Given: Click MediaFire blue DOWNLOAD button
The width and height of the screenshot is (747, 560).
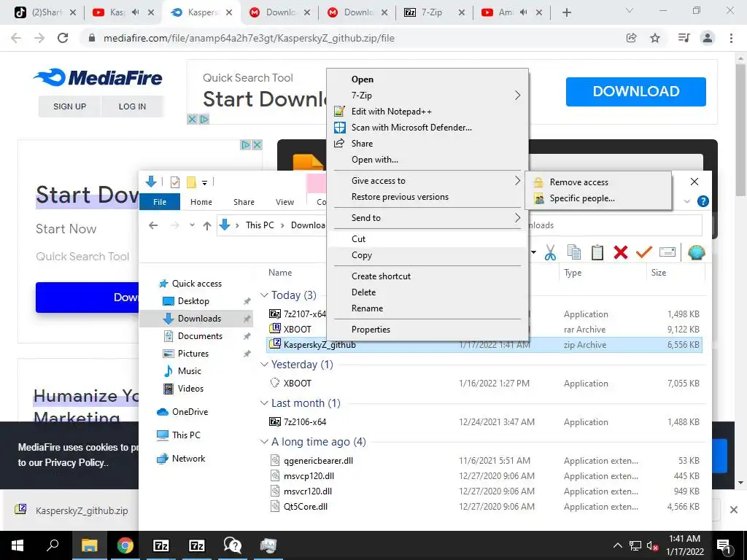Looking at the screenshot, I should coord(635,91).
